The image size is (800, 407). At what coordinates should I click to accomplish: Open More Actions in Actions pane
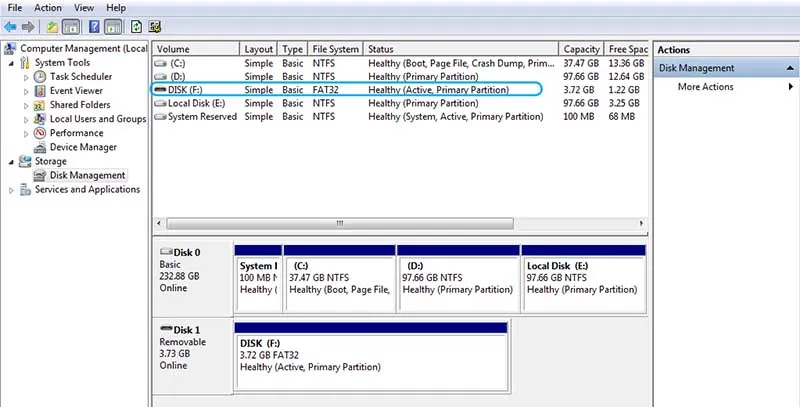pyautogui.click(x=705, y=87)
